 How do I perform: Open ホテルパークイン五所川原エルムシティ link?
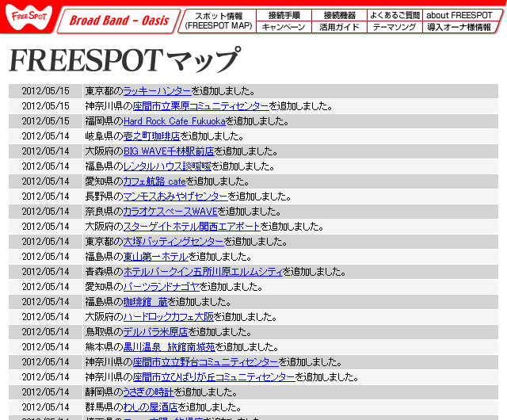click(x=203, y=272)
